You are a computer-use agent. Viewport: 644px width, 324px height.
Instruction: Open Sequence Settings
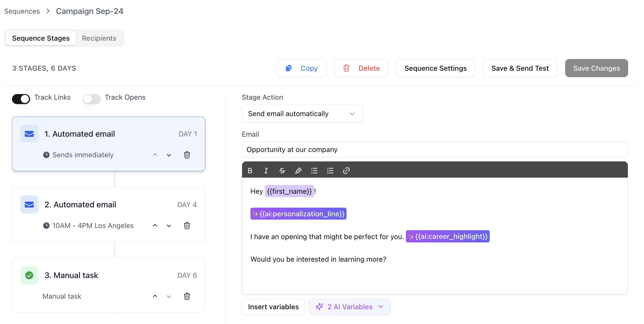[436, 68]
